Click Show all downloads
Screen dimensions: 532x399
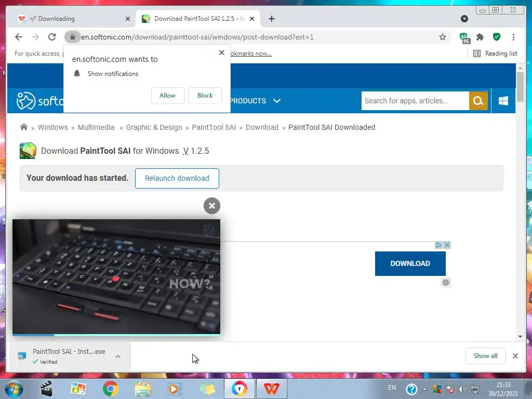click(x=486, y=355)
